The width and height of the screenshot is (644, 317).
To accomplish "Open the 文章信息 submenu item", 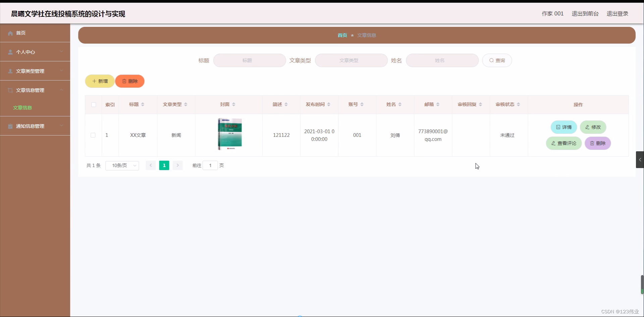I will click(x=22, y=108).
